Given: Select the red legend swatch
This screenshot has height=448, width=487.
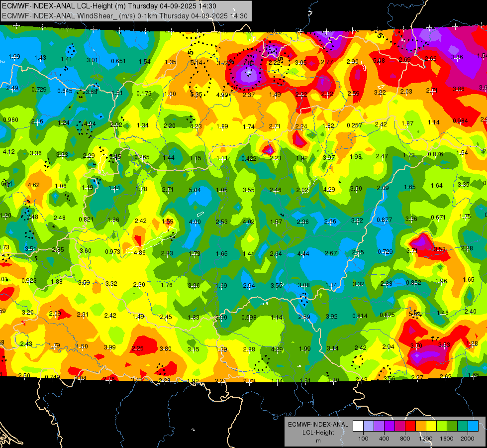Looking at the screenshot, I should coord(410,426).
